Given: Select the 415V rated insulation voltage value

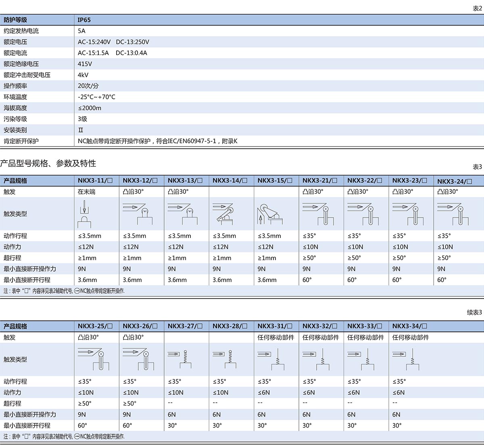Looking at the screenshot, I should [x=85, y=64].
